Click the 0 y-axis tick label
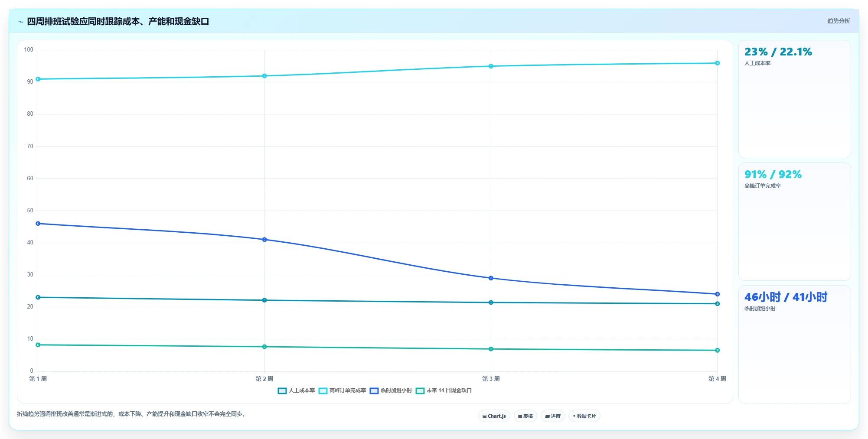 point(31,371)
